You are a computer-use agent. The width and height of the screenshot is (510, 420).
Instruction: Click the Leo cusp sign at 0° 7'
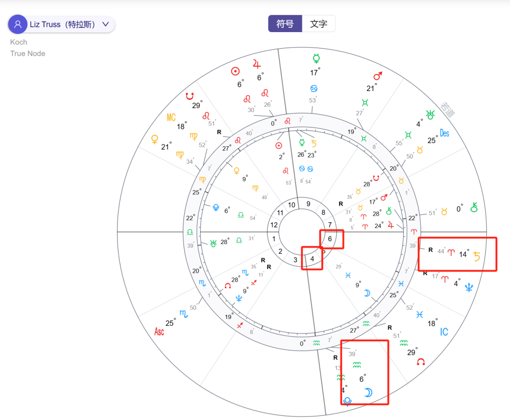click(287, 121)
